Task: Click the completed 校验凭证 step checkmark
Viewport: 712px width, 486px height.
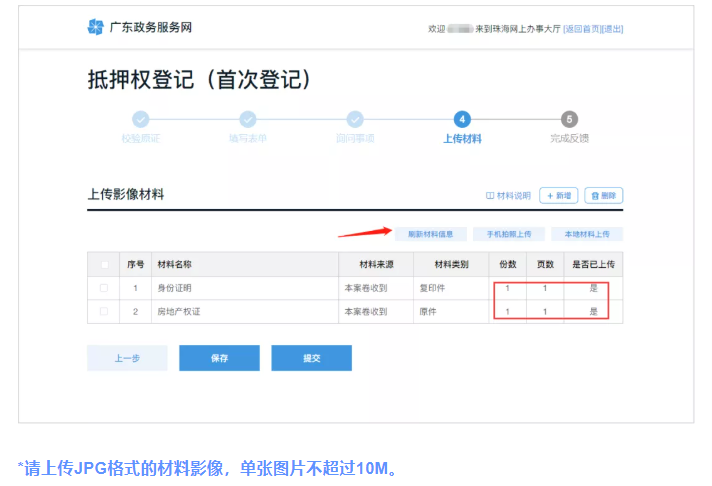Action: (x=141, y=120)
